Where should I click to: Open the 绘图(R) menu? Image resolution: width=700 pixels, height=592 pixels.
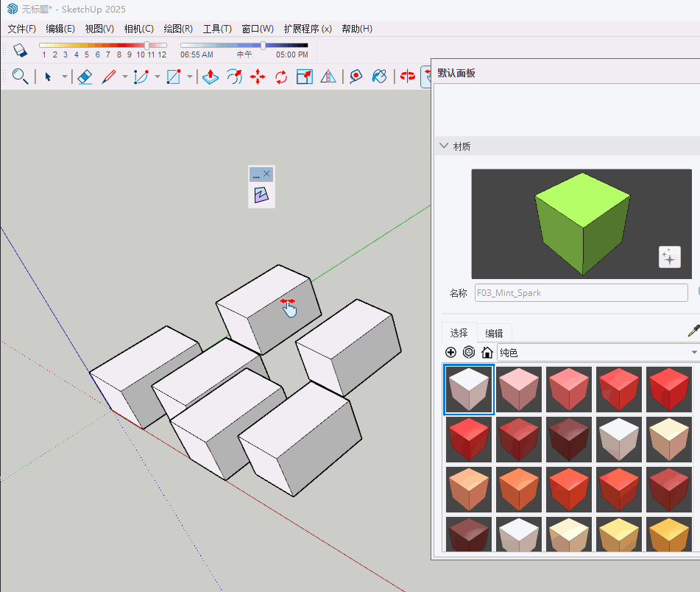[x=178, y=29]
